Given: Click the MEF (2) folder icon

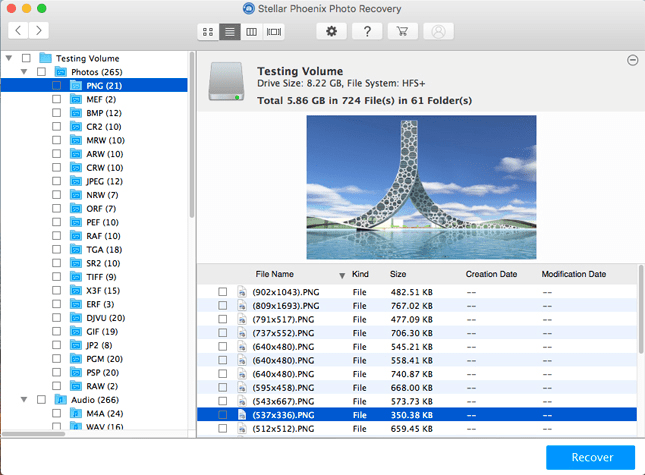Looking at the screenshot, I should click(x=76, y=99).
